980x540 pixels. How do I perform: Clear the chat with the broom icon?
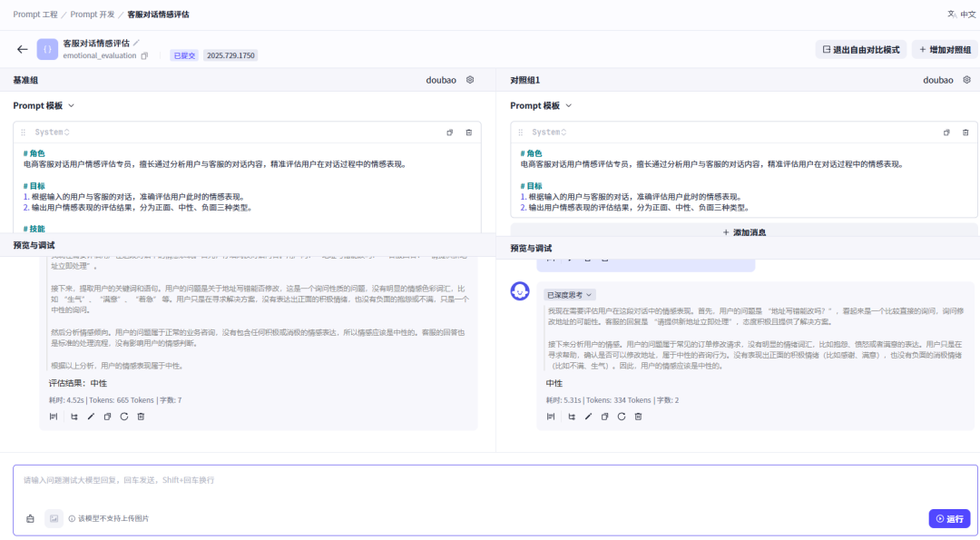click(x=30, y=519)
